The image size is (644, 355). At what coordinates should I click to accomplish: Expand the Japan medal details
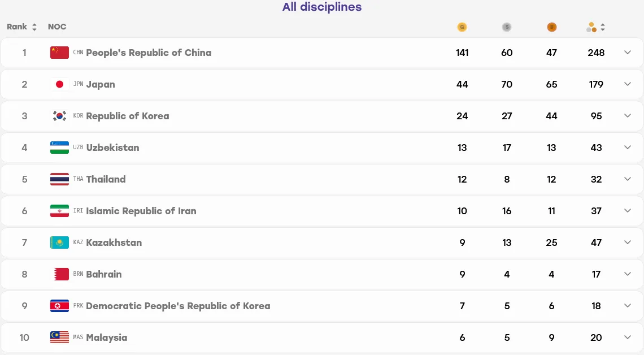[627, 84]
